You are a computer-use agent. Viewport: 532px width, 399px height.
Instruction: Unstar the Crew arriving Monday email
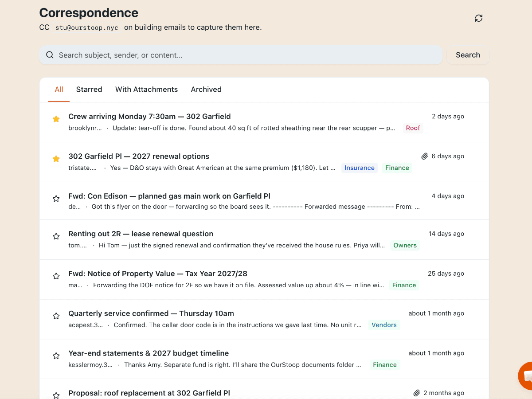pyautogui.click(x=56, y=119)
